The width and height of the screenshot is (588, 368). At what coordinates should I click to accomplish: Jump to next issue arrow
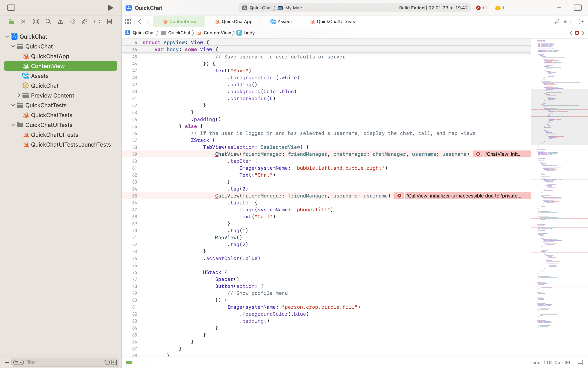pos(583,33)
